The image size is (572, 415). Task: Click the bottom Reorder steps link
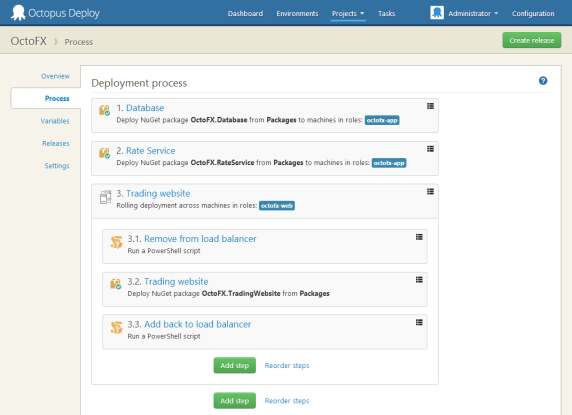click(x=287, y=401)
